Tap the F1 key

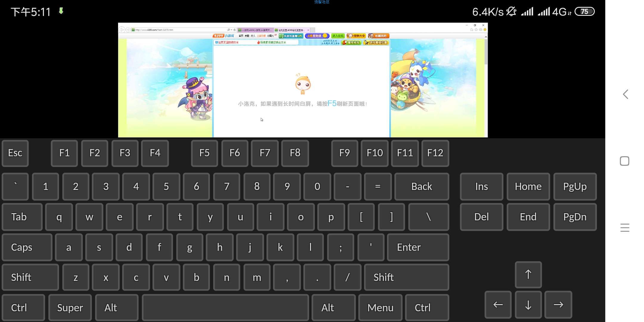(64, 153)
